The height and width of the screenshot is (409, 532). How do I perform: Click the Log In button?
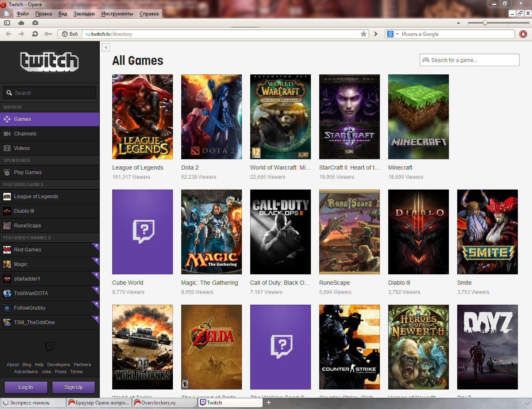click(x=26, y=387)
